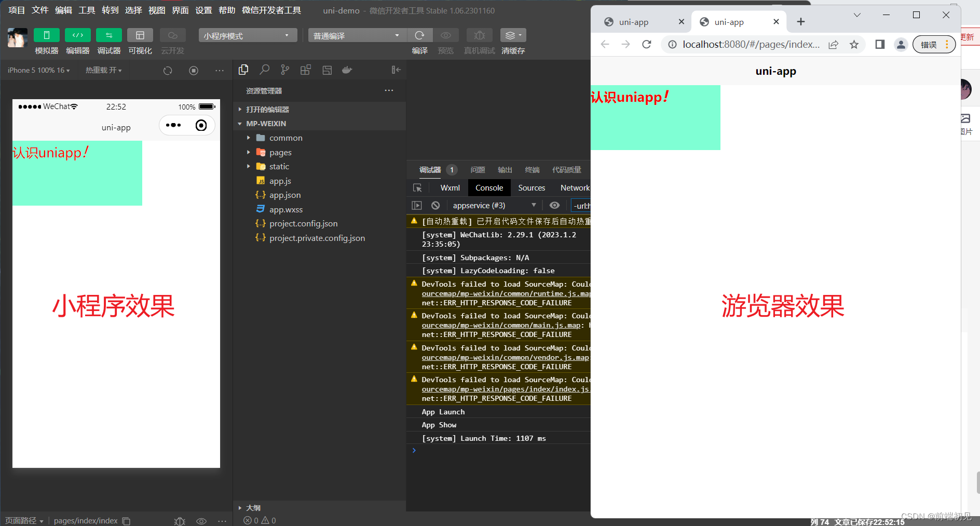Click the browser reload button
This screenshot has width=980, height=526.
tap(646, 45)
